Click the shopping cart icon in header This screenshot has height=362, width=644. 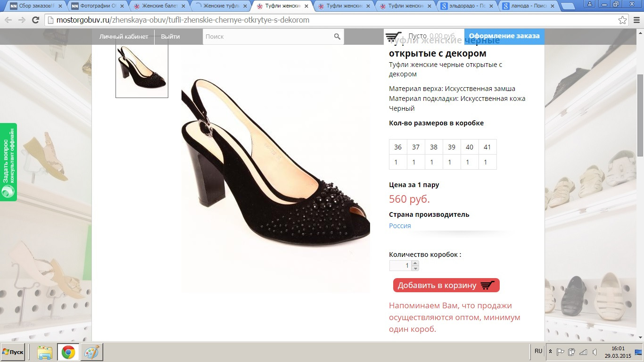click(x=393, y=36)
